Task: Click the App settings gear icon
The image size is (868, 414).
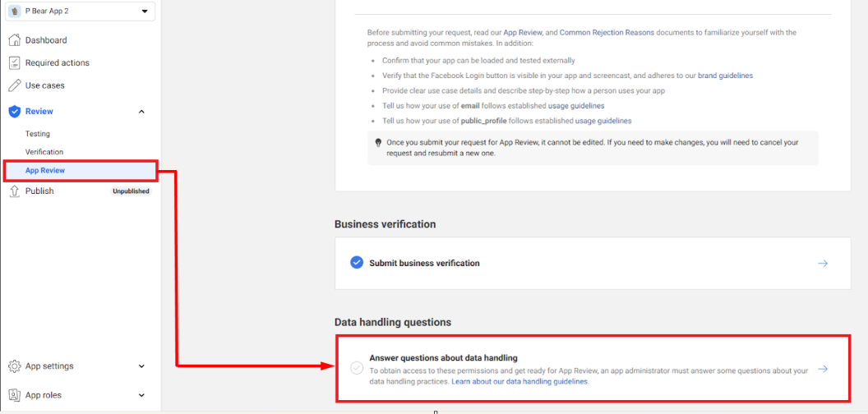Action: [x=15, y=366]
